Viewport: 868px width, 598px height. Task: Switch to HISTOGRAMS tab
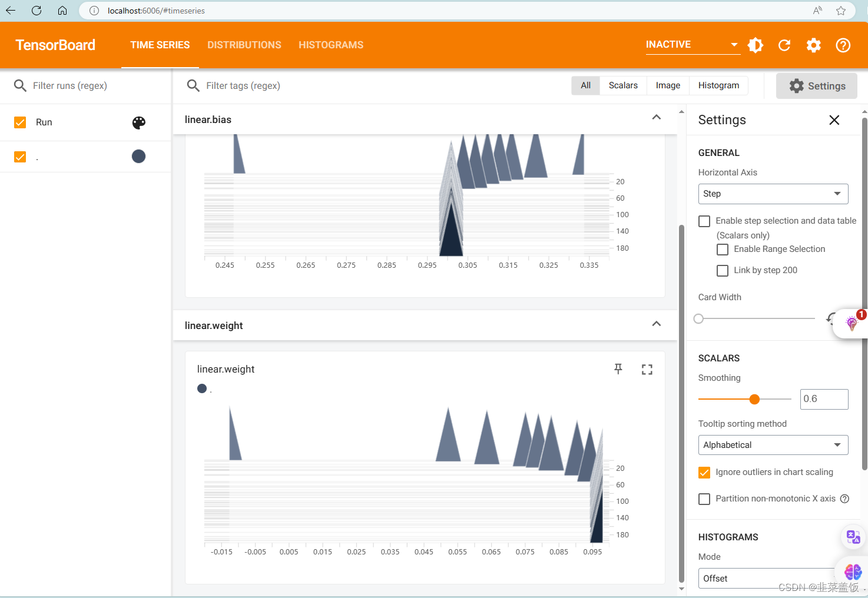(331, 45)
